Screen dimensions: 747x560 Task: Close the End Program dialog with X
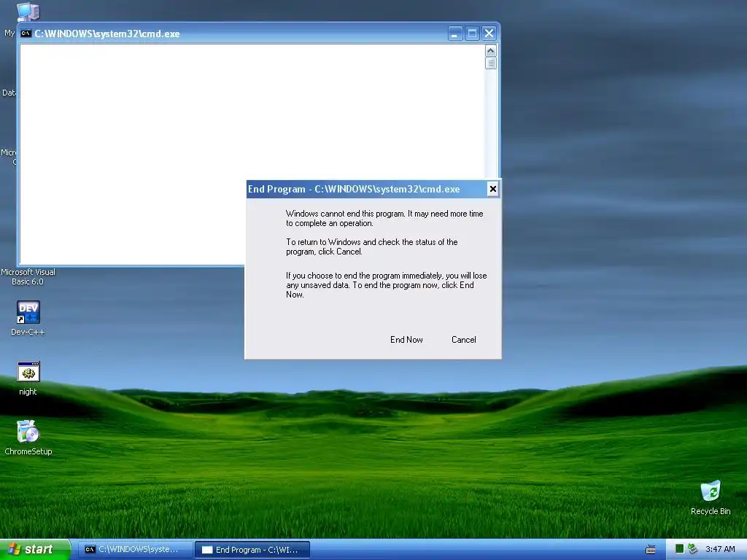pyautogui.click(x=492, y=189)
